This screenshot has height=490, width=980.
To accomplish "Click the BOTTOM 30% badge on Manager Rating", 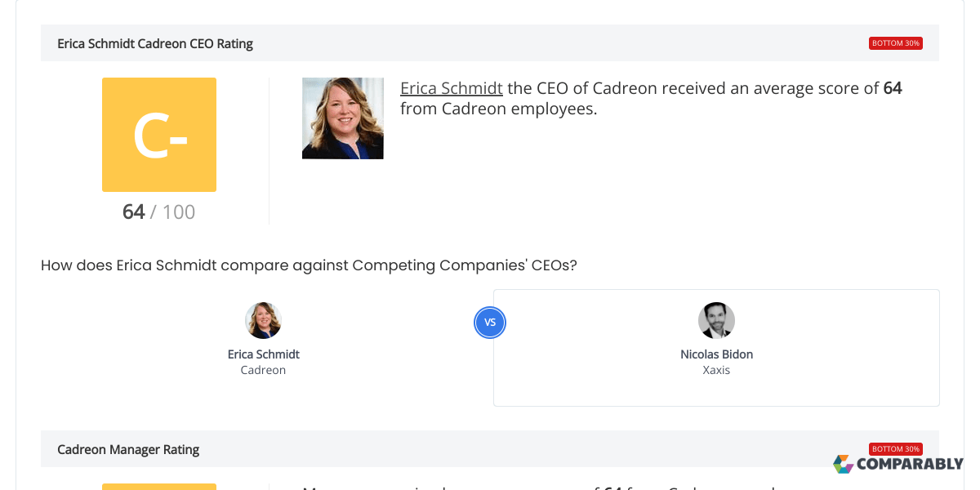I will click(x=895, y=449).
